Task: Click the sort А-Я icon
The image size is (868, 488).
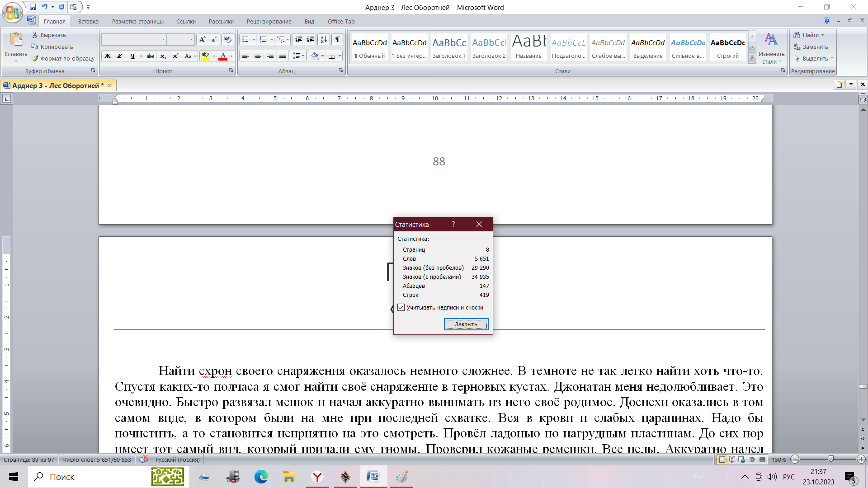Action: 324,39
